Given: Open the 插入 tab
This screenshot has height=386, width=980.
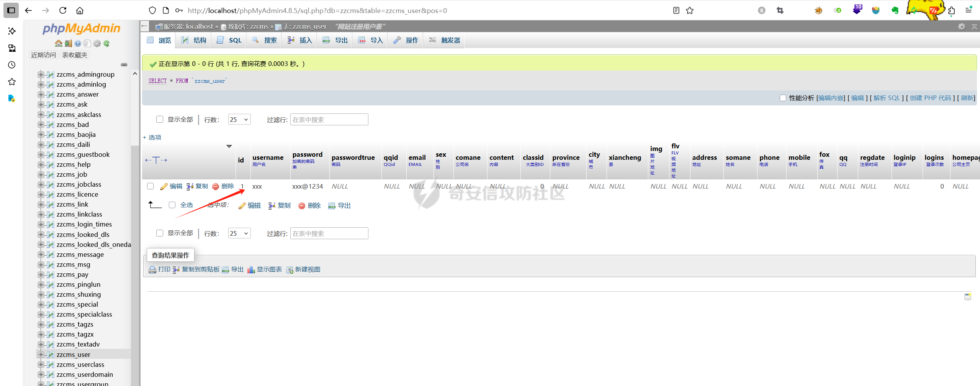Looking at the screenshot, I should tap(299, 40).
